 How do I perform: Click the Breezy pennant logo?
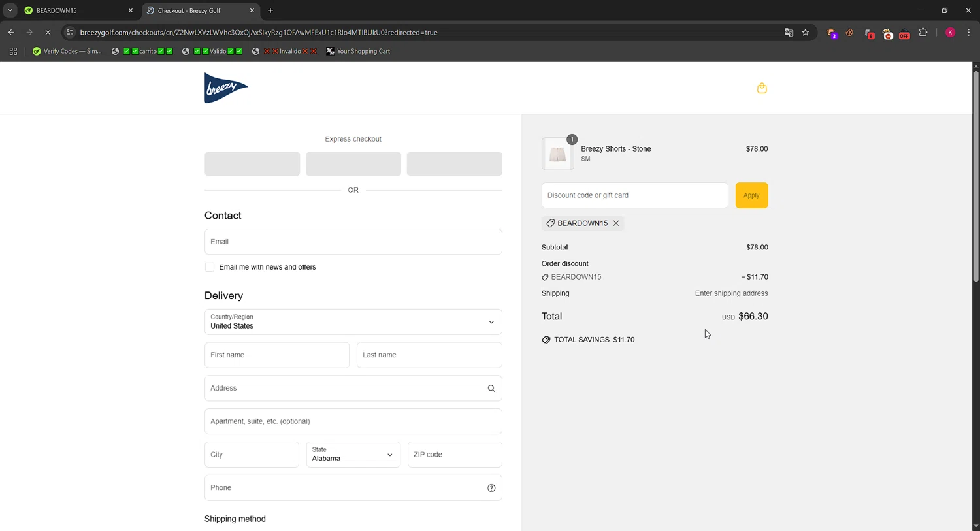point(226,88)
